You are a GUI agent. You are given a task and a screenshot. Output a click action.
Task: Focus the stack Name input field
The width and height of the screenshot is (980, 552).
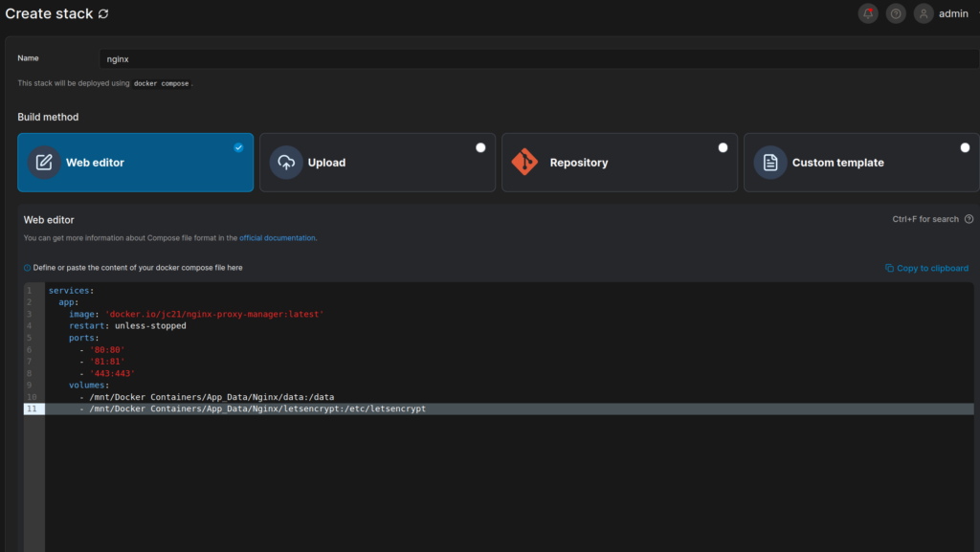540,58
